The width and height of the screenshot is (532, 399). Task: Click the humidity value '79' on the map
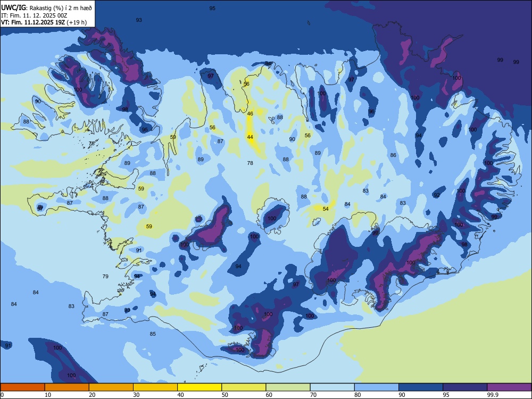coord(105,276)
